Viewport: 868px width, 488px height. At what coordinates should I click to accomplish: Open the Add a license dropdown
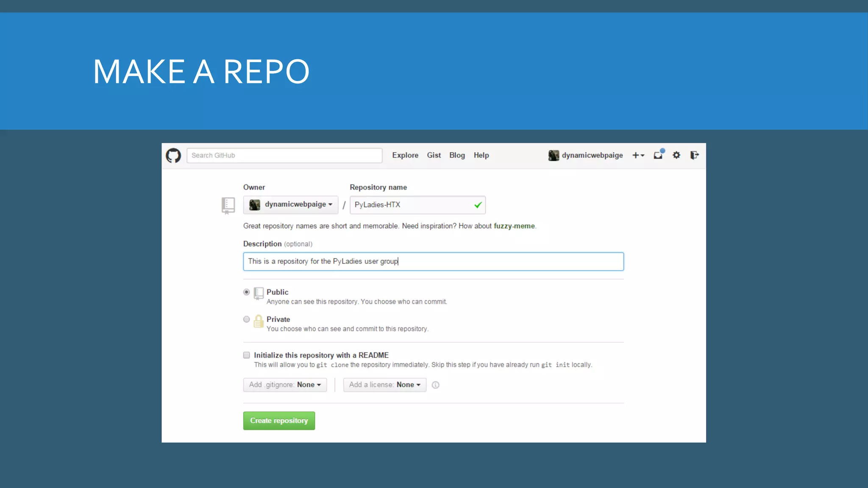384,385
